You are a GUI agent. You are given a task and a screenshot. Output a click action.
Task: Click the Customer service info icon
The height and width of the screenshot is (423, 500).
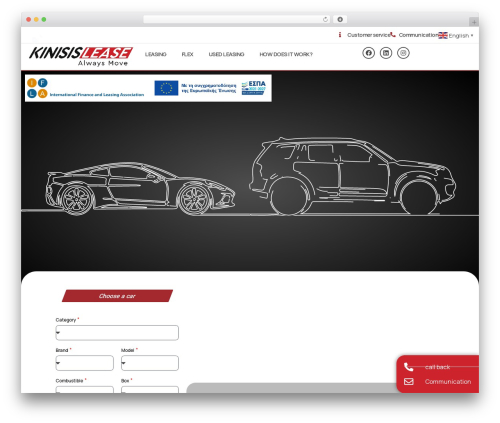tap(340, 35)
